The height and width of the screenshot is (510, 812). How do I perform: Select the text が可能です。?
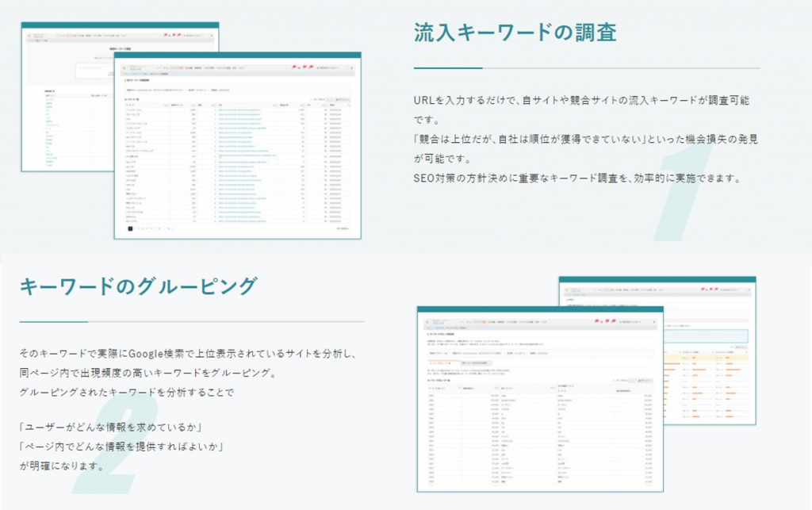[442, 159]
